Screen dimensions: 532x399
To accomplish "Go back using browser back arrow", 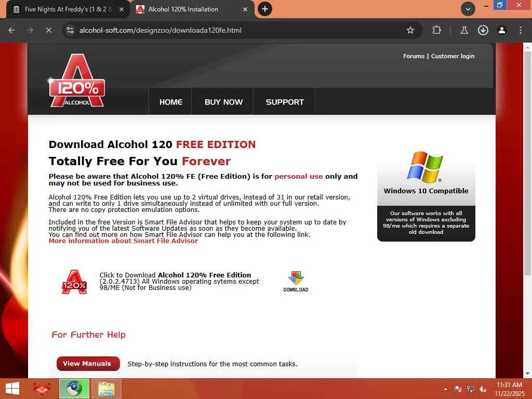I will (x=11, y=30).
